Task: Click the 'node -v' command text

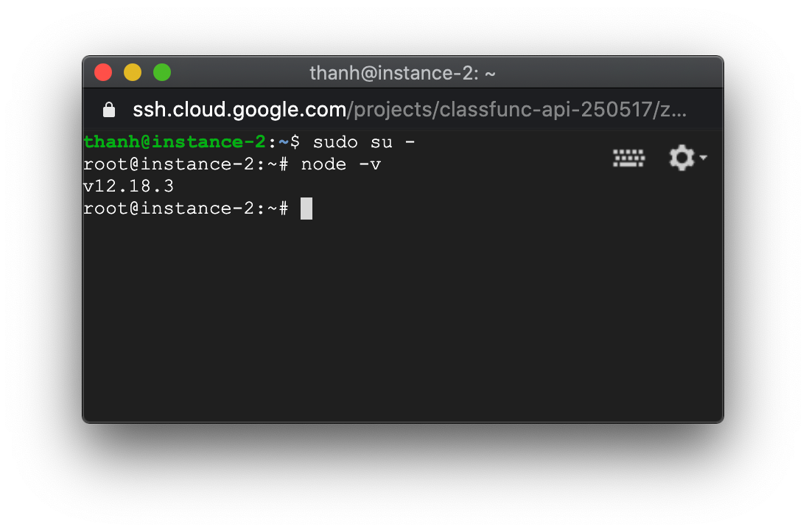Action: (x=340, y=164)
